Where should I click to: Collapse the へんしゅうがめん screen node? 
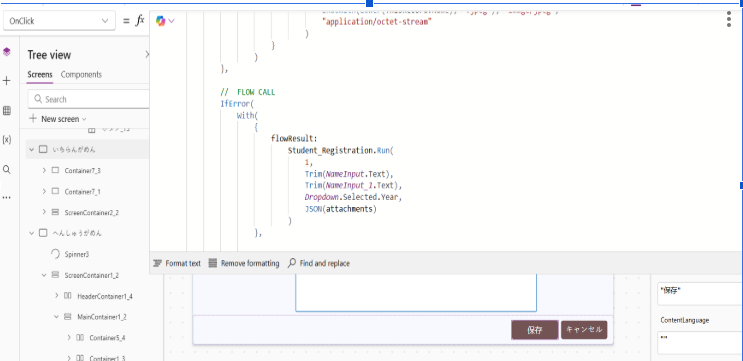31,233
